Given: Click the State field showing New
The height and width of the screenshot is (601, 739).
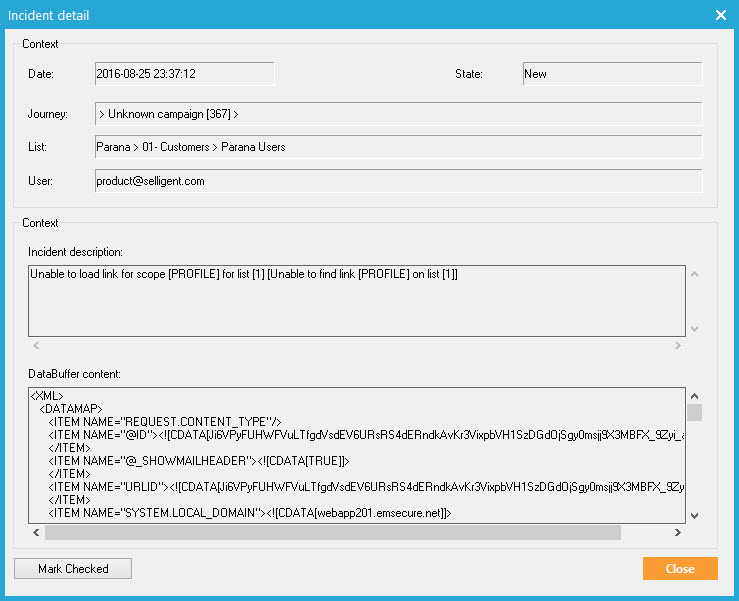Looking at the screenshot, I should coord(612,74).
